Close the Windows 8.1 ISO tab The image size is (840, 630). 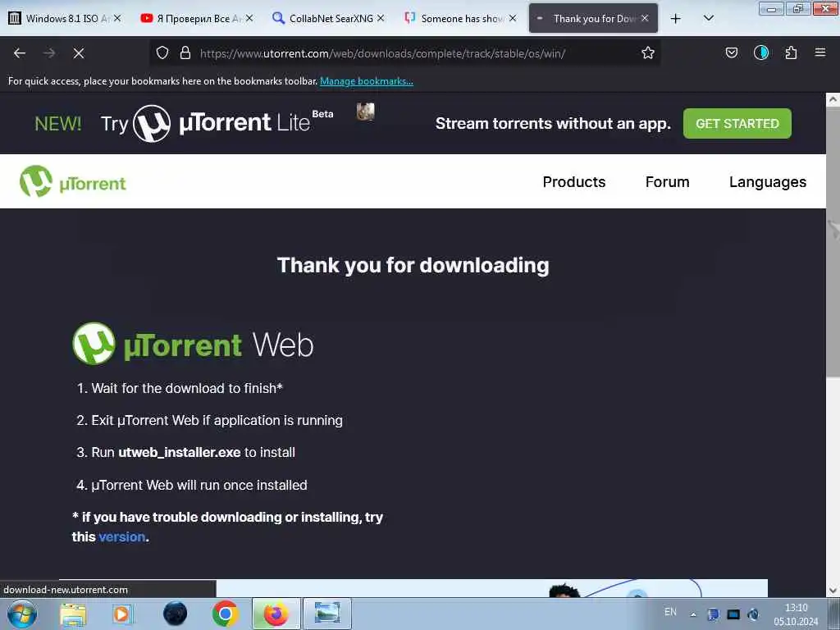point(117,18)
